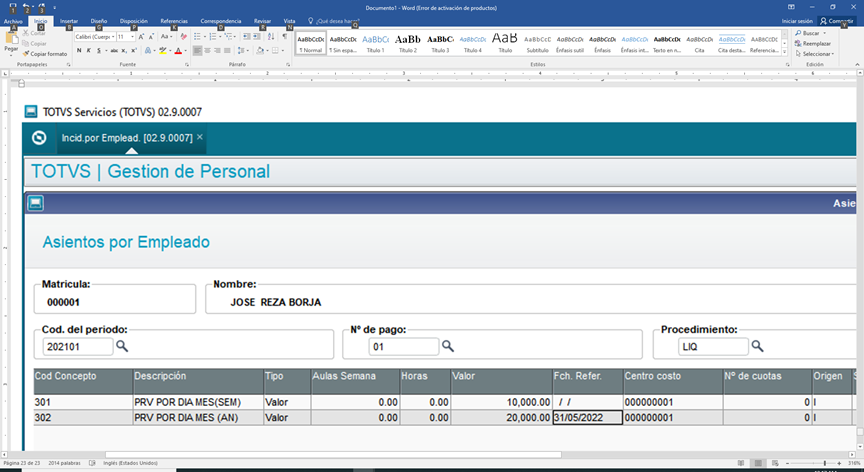
Task: Toggle bold with the N button
Action: (79, 51)
